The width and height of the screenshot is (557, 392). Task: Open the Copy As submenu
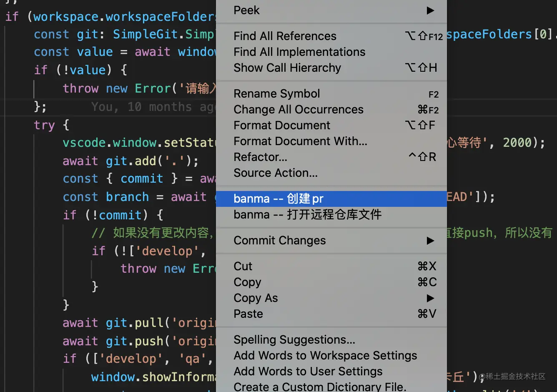tap(331, 298)
